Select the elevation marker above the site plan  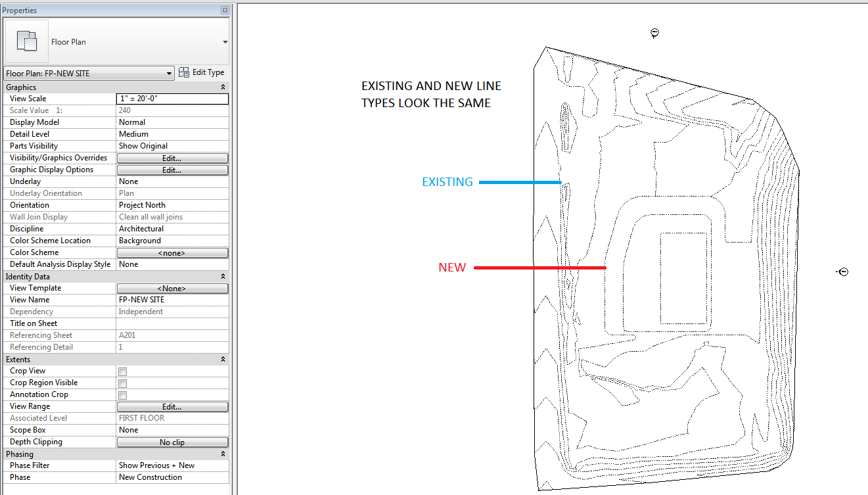pyautogui.click(x=654, y=34)
